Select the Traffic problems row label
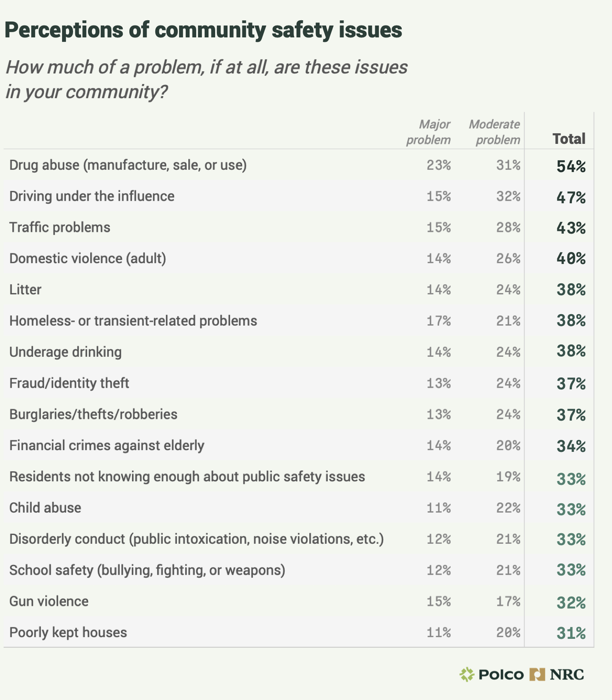 60,227
